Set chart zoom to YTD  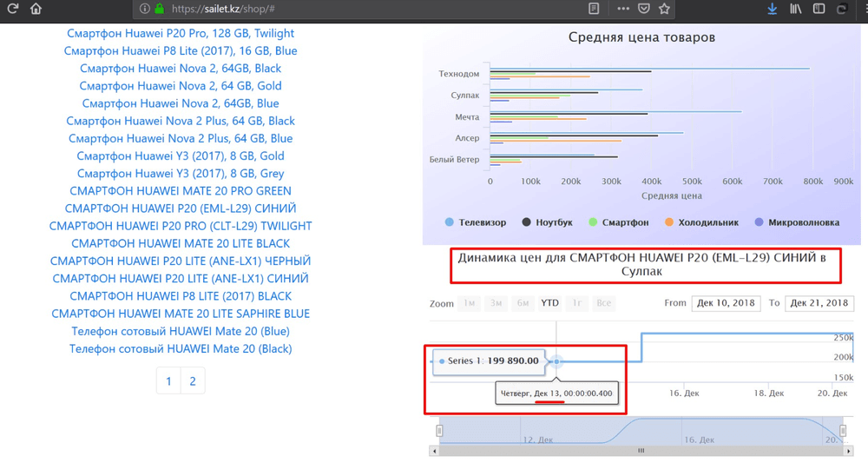(x=549, y=303)
